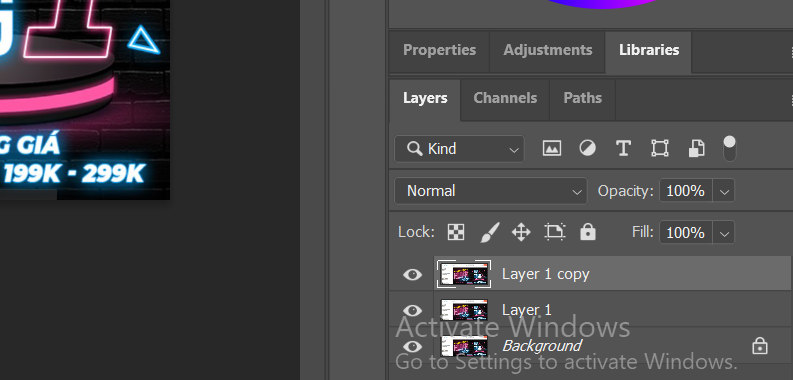Select the Background layer name
The height and width of the screenshot is (380, 793).
(542, 346)
